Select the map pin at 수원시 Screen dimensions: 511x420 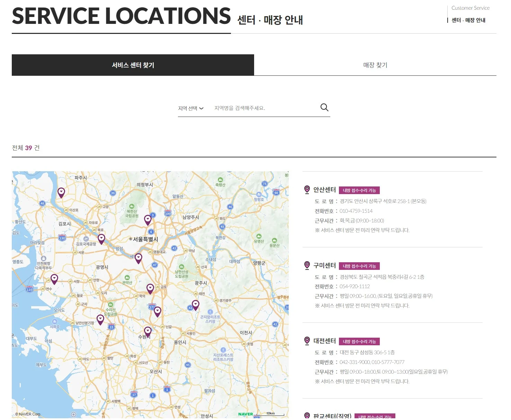[148, 332]
